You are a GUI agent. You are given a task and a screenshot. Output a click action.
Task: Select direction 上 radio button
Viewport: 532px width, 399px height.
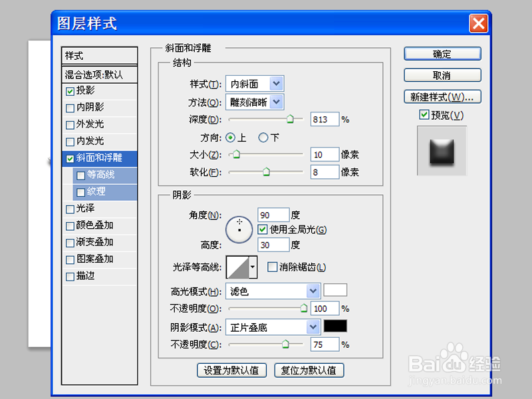(x=230, y=138)
